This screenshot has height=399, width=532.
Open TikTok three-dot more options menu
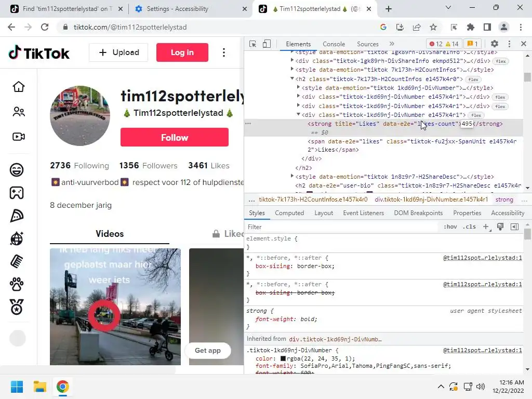(x=223, y=52)
